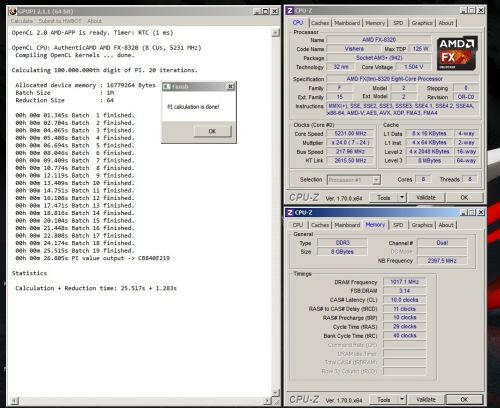Click the memory Type DDR3 field
This screenshot has width=500, height=408.
pos(342,243)
